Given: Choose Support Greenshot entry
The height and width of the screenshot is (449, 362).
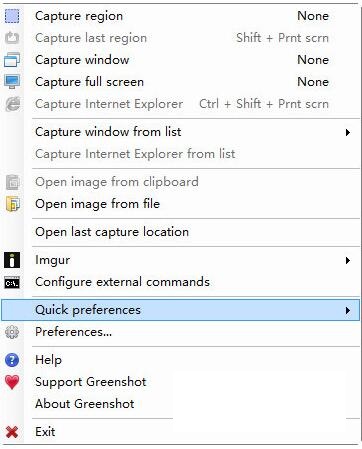Looking at the screenshot, I should (x=91, y=382).
